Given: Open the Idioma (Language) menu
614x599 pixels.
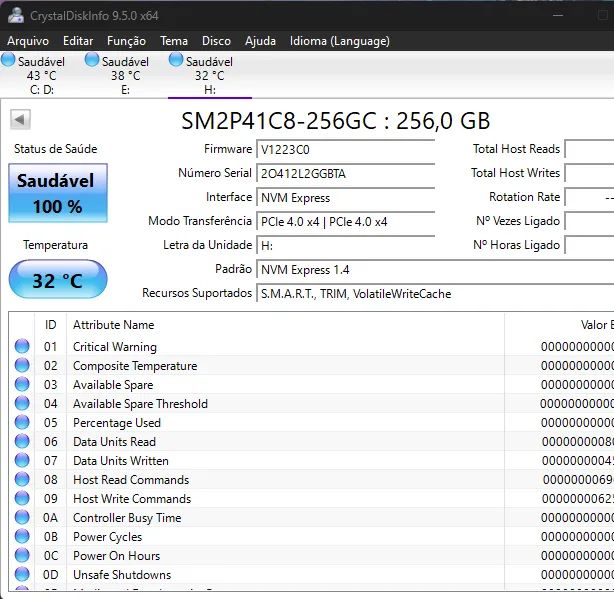Looking at the screenshot, I should pos(340,41).
